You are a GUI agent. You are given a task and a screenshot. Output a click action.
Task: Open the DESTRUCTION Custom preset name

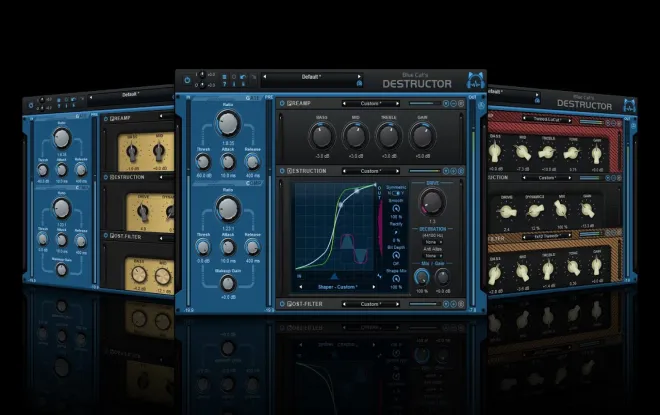click(370, 171)
